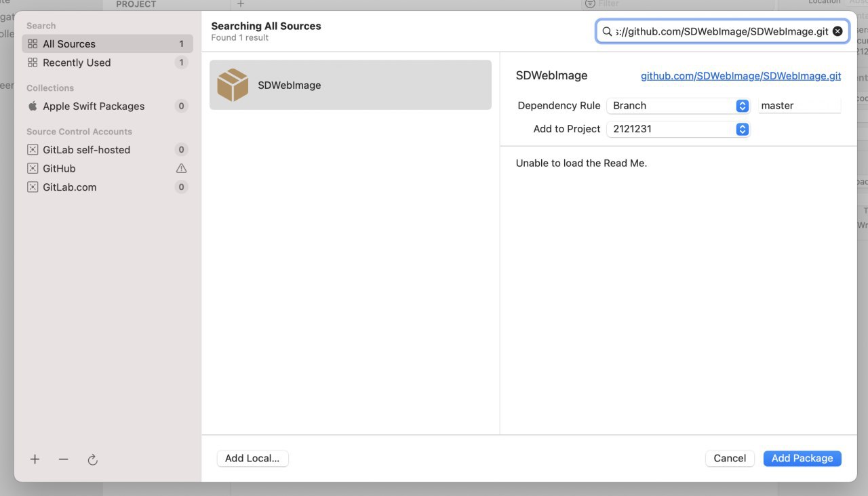Select All Sources in the sidebar

107,44
